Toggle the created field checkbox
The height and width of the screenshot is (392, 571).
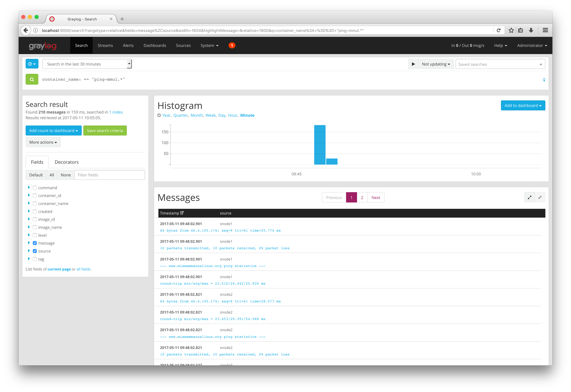[x=35, y=211]
